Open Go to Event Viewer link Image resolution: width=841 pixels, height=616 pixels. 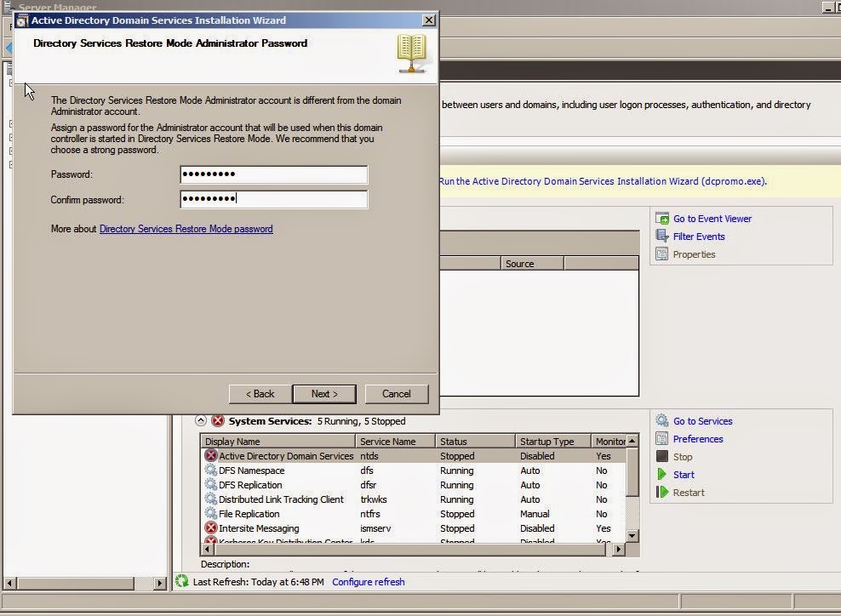pos(712,219)
